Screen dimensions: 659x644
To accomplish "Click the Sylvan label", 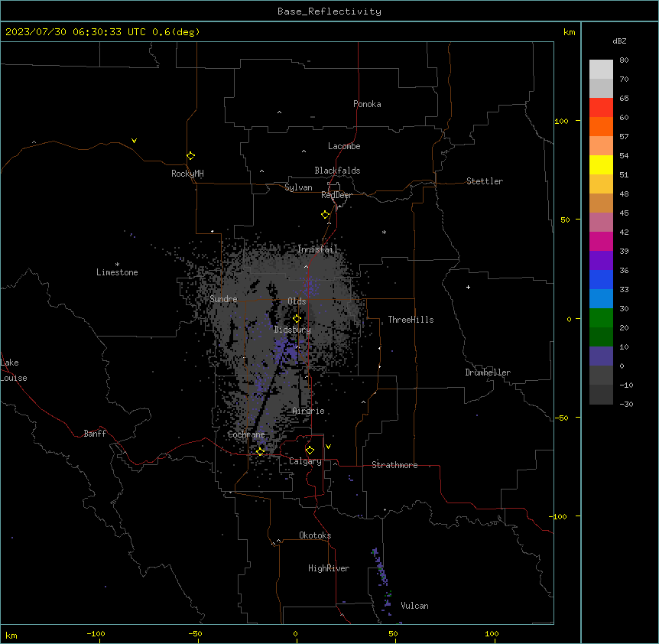I will (x=298, y=187).
